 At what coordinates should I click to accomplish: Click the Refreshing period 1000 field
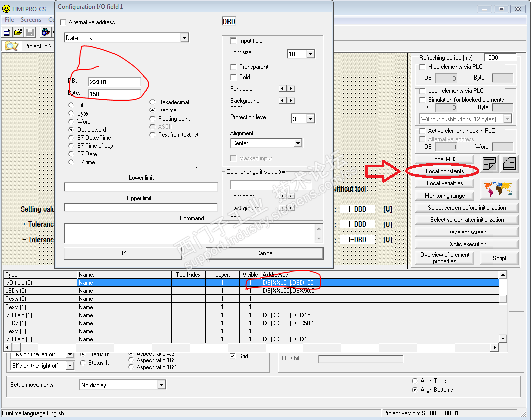point(500,58)
